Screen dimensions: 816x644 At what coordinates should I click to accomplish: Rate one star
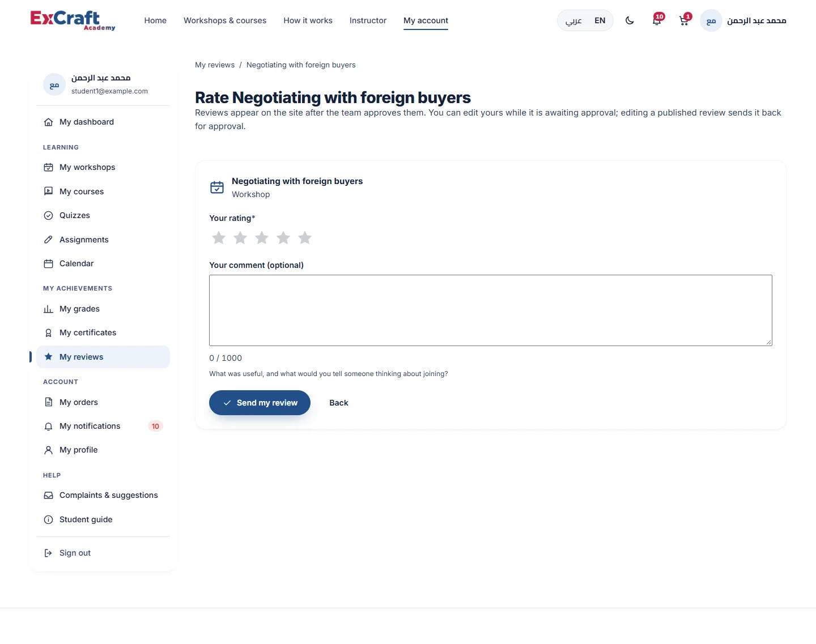click(219, 238)
